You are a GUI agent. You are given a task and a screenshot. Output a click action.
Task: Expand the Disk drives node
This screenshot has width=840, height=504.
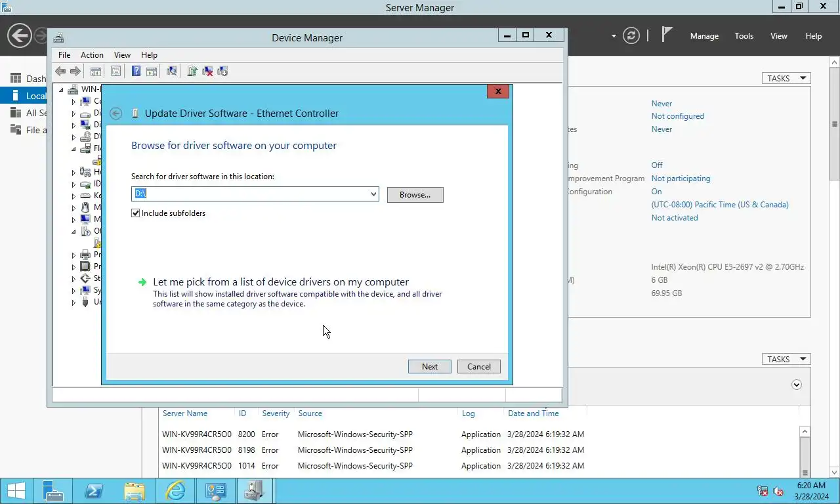pyautogui.click(x=73, y=113)
